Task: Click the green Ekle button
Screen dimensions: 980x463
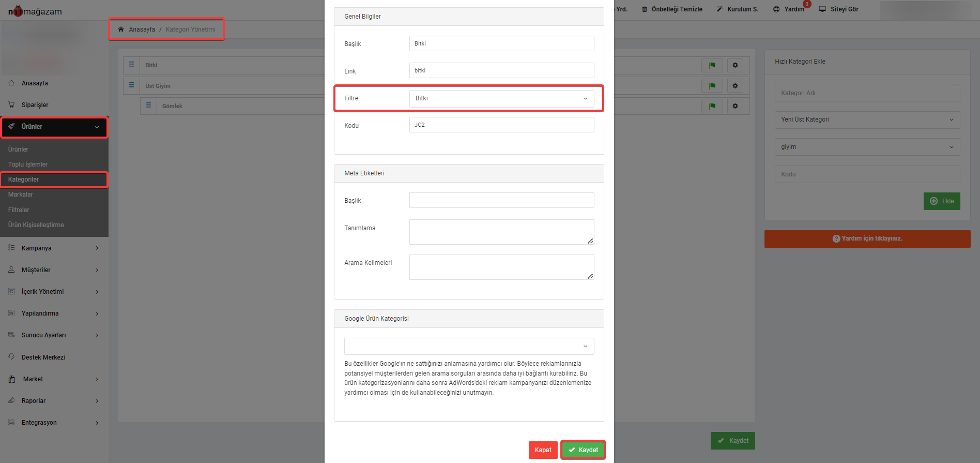Action: (x=942, y=201)
